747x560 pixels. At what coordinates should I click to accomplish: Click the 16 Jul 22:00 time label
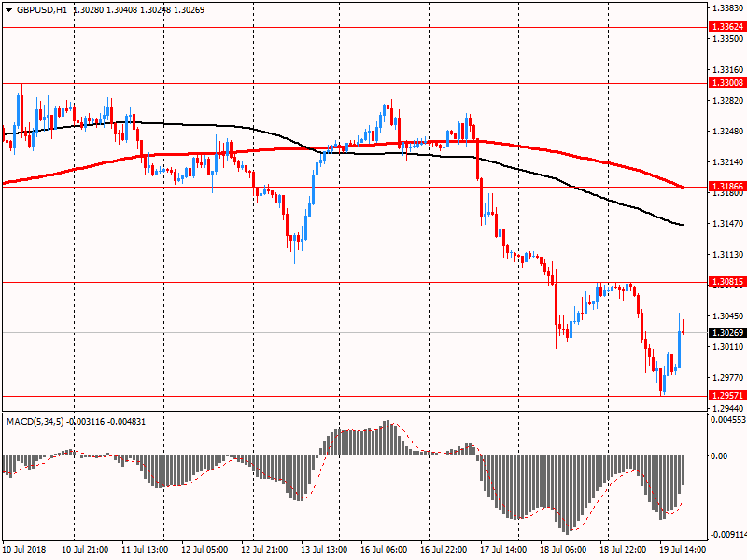(x=444, y=549)
